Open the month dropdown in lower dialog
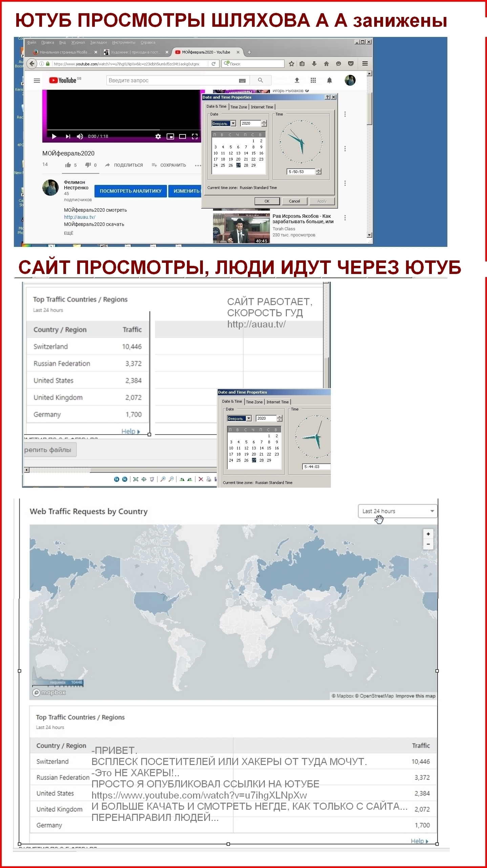Screen dimensions: 487x868 point(249,419)
